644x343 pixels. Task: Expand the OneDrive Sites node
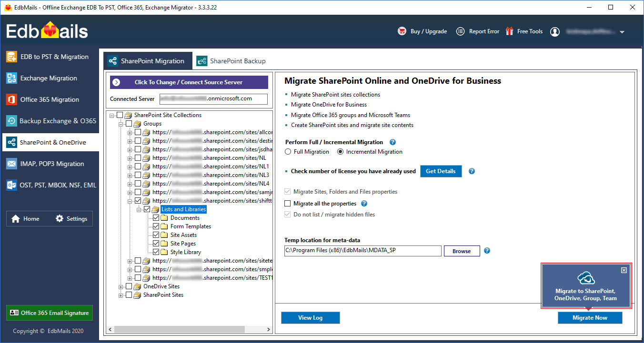(121, 286)
